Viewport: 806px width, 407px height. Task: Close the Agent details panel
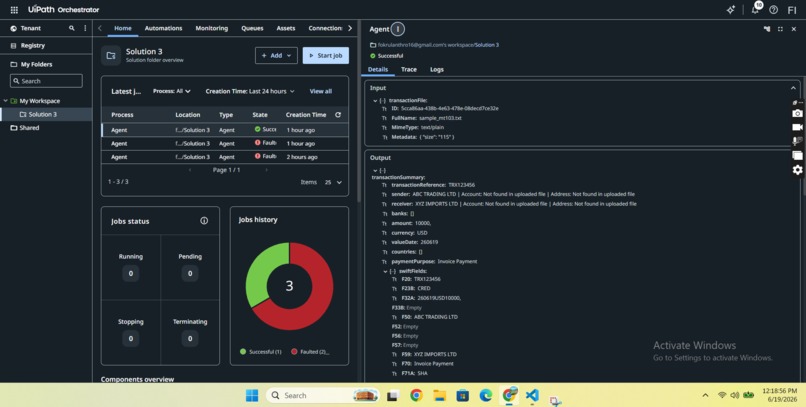click(x=794, y=29)
